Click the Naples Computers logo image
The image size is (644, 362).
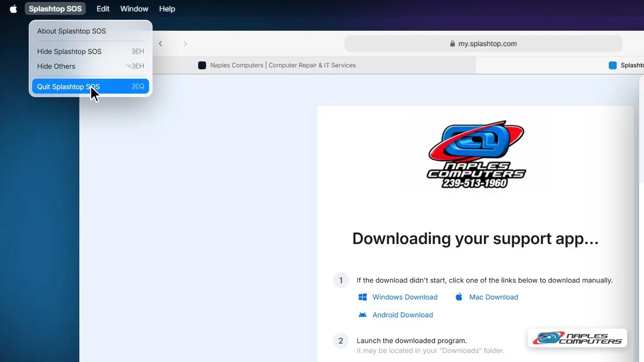476,154
